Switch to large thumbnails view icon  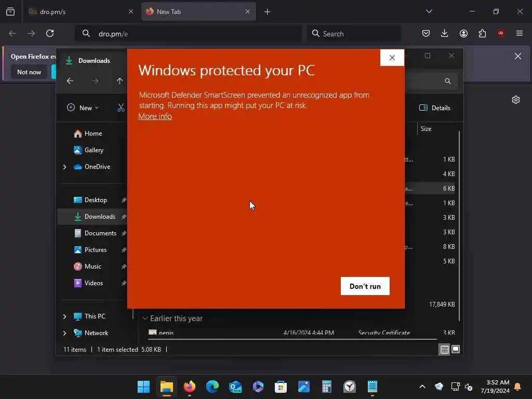[456, 349]
